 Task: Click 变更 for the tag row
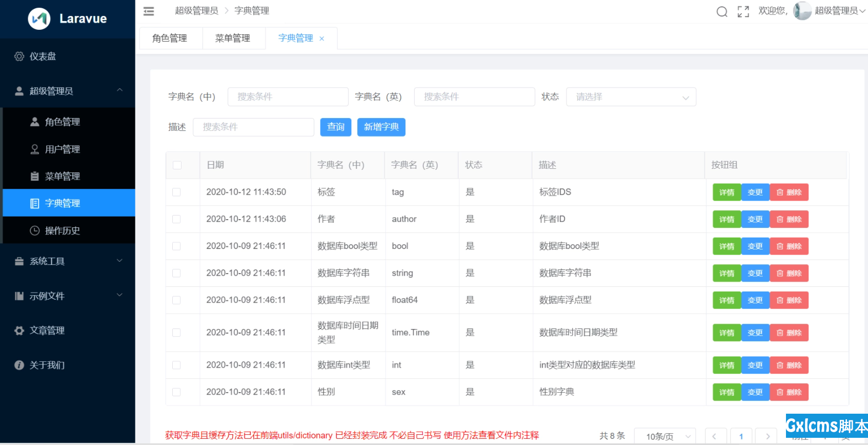(x=756, y=192)
